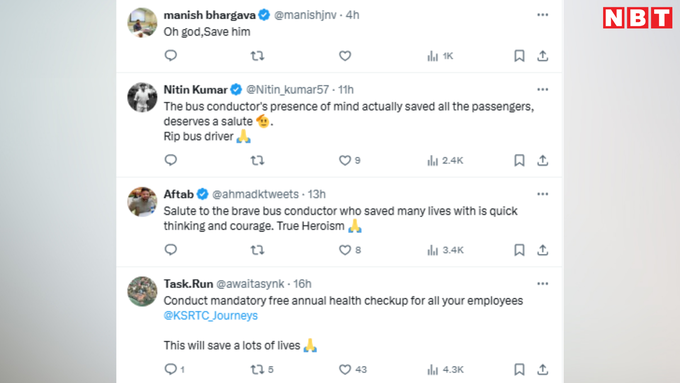The image size is (680, 383).
Task: Open more options menu on Task.Run tweet
Action: click(543, 284)
